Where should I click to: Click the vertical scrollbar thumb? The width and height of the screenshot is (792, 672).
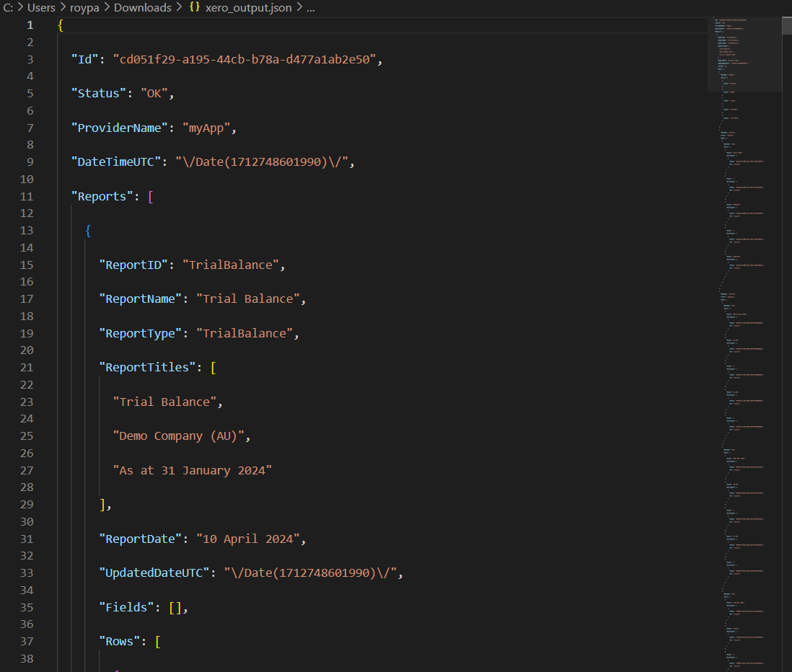coord(786,25)
